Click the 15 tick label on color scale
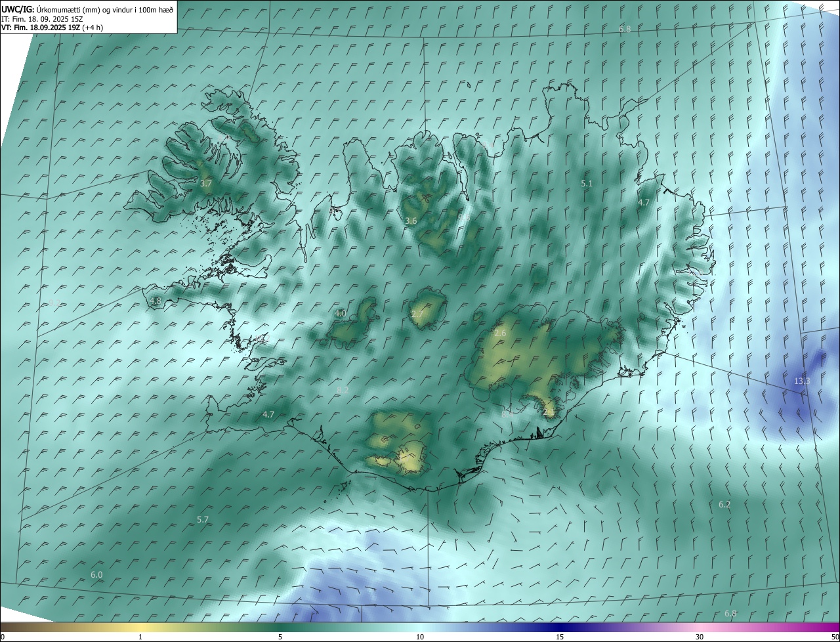 pos(560,637)
